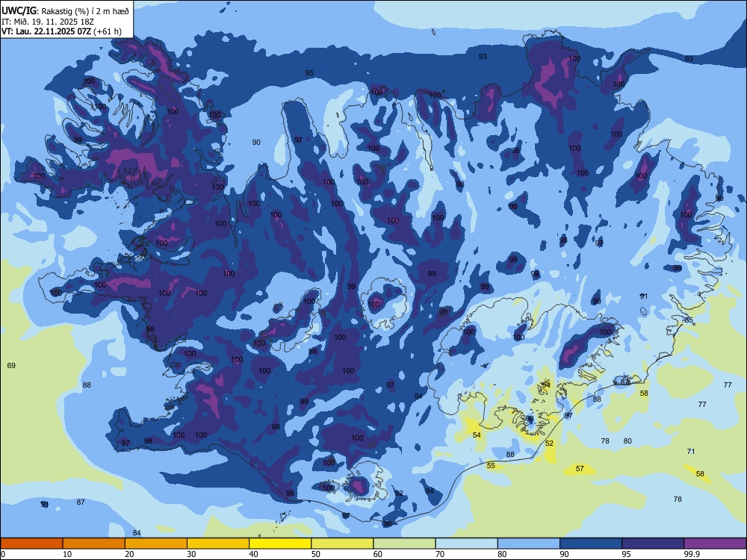The height and width of the screenshot is (560, 747).
Task: Select the medium blue 90–95 legend swatch
Action: pyautogui.click(x=591, y=544)
